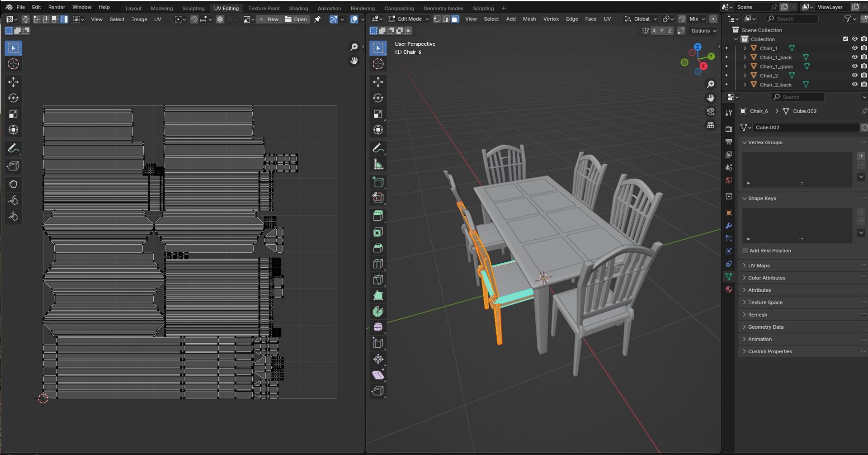Activate the Edge Slide tool
The height and width of the screenshot is (455, 868).
tap(378, 343)
